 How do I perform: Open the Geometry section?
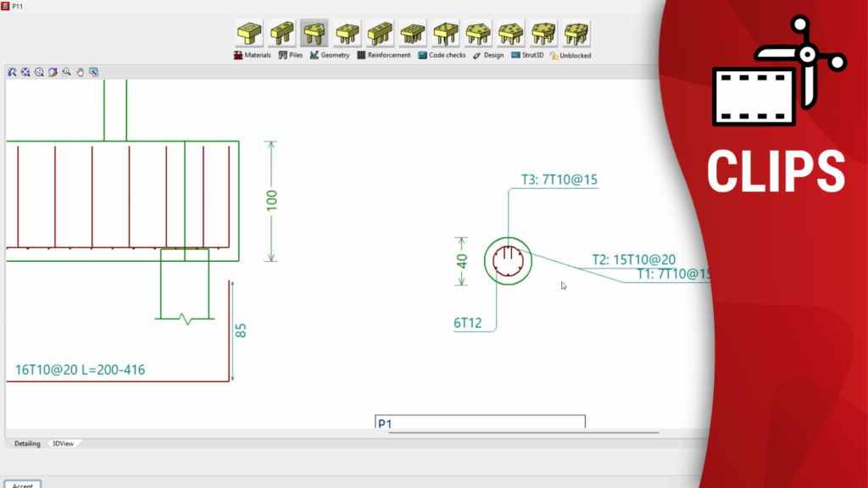330,56
